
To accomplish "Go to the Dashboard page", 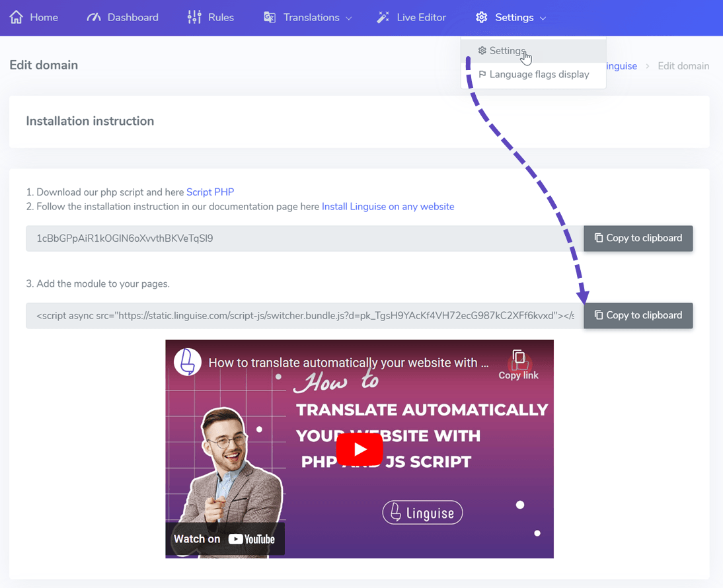I will tap(123, 18).
